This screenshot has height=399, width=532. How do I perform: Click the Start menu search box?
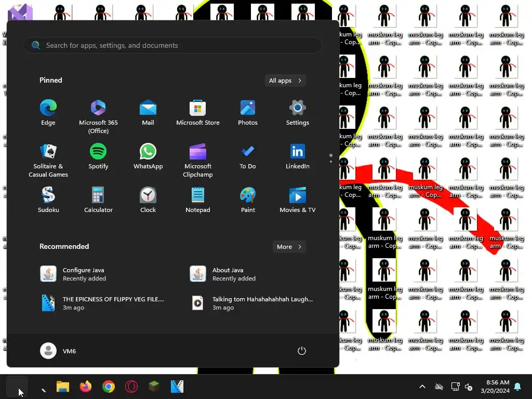pyautogui.click(x=172, y=45)
